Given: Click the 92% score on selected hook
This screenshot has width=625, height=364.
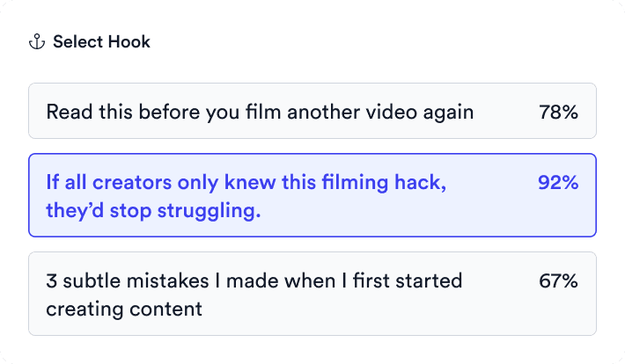Looking at the screenshot, I should (x=558, y=182).
